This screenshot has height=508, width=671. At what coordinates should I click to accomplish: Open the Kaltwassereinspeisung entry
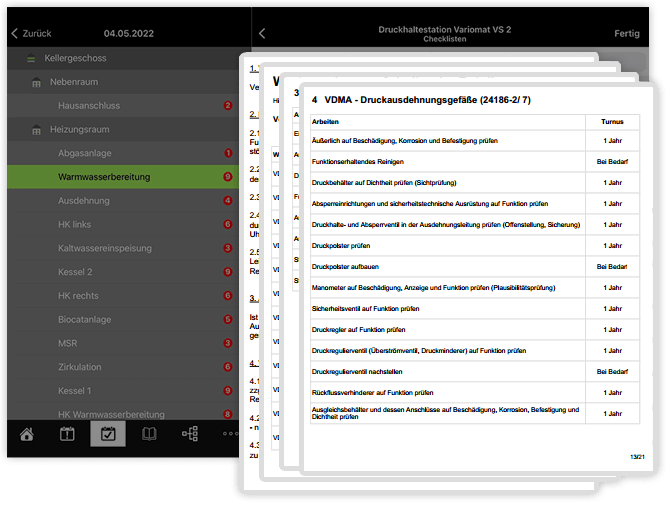tap(123, 248)
